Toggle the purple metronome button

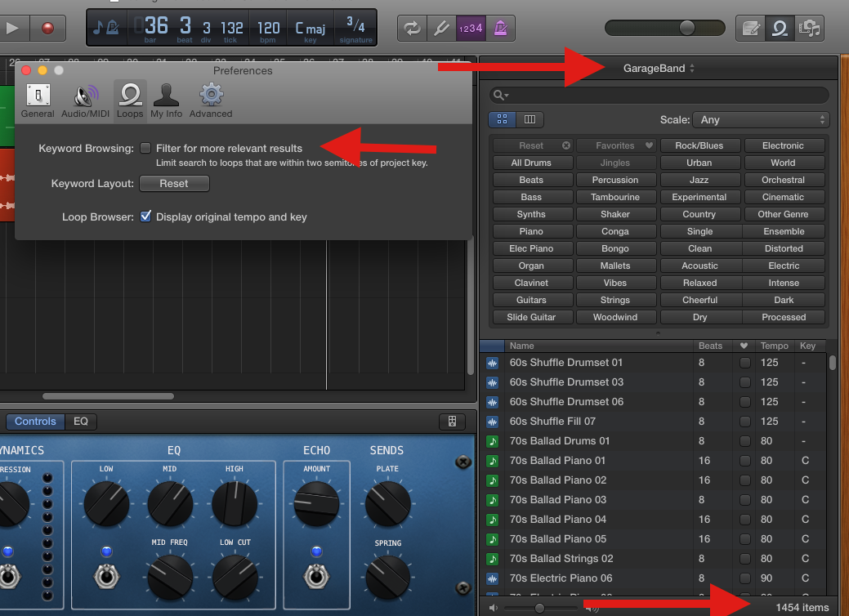pyautogui.click(x=500, y=28)
